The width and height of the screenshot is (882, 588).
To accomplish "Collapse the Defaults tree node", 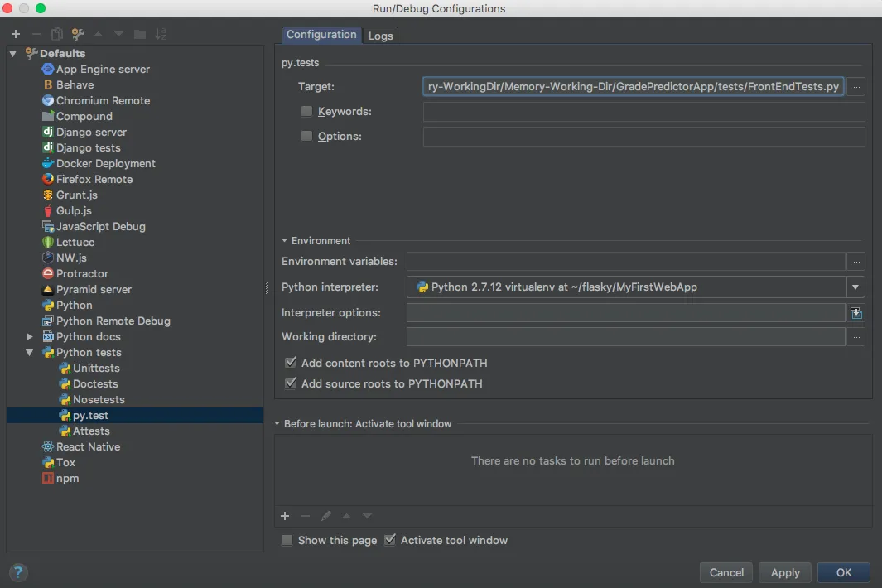I will (x=13, y=54).
